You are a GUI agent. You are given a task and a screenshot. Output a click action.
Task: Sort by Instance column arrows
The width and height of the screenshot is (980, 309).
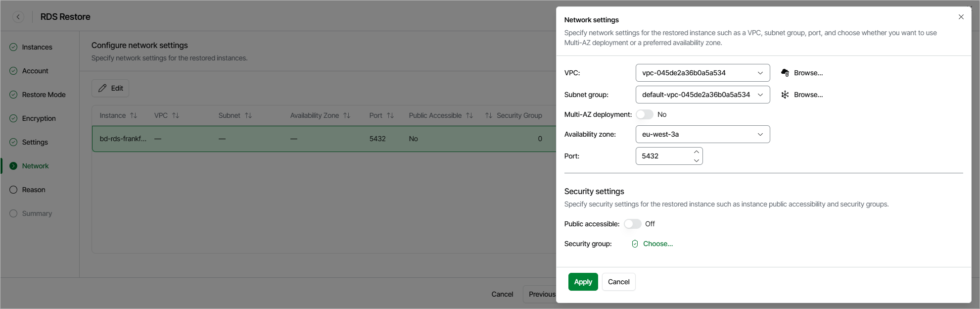134,115
